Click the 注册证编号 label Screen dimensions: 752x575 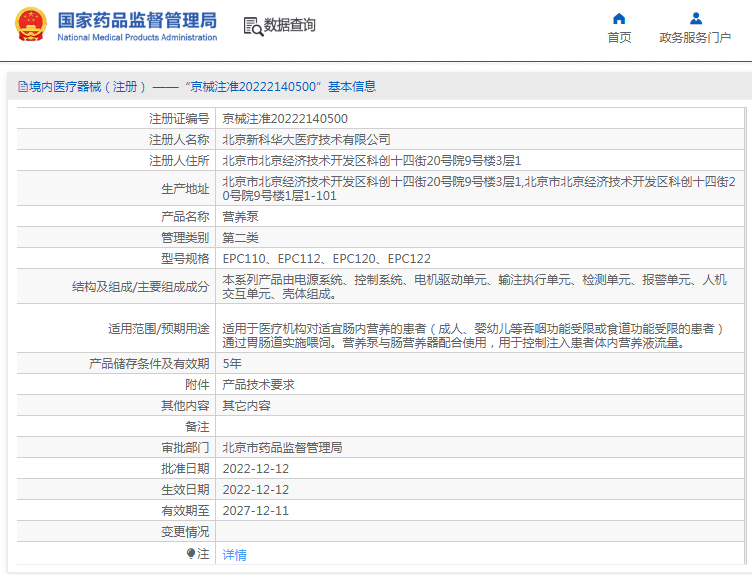pyautogui.click(x=179, y=118)
